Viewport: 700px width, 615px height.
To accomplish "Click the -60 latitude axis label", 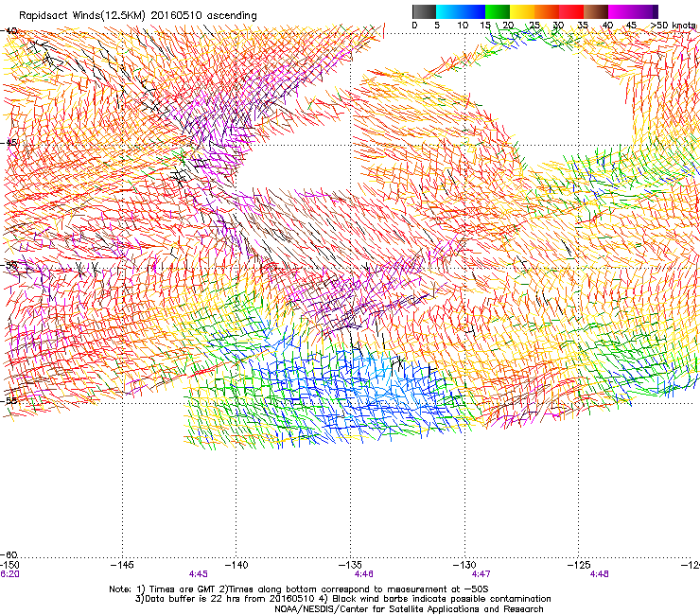I will 10,554.
